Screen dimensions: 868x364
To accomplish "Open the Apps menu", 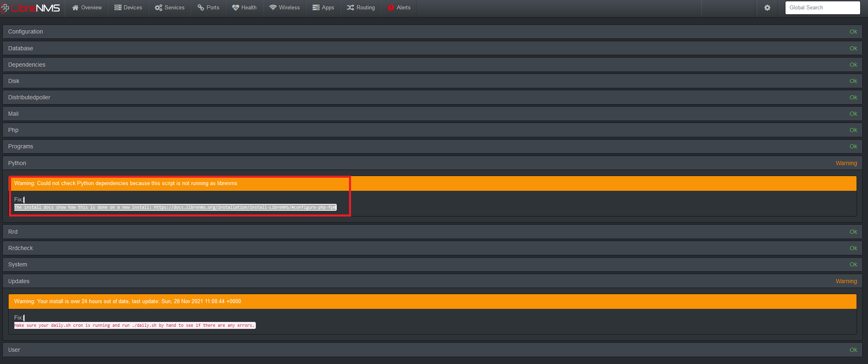I will (x=323, y=8).
